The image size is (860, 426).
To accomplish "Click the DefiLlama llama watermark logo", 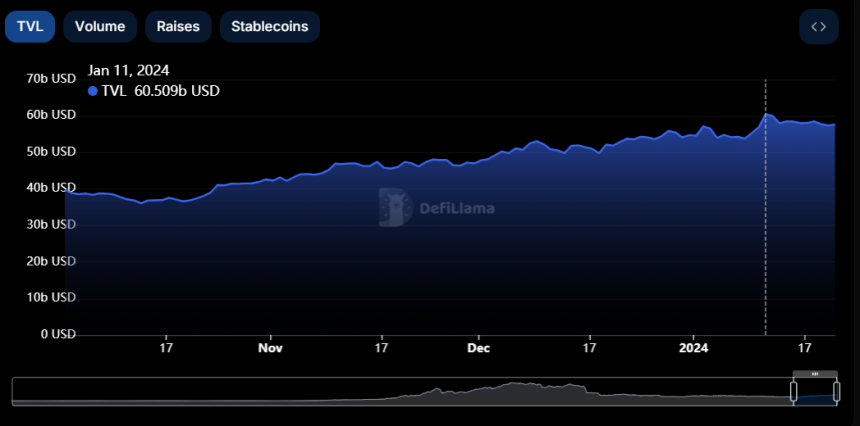I will (395, 208).
